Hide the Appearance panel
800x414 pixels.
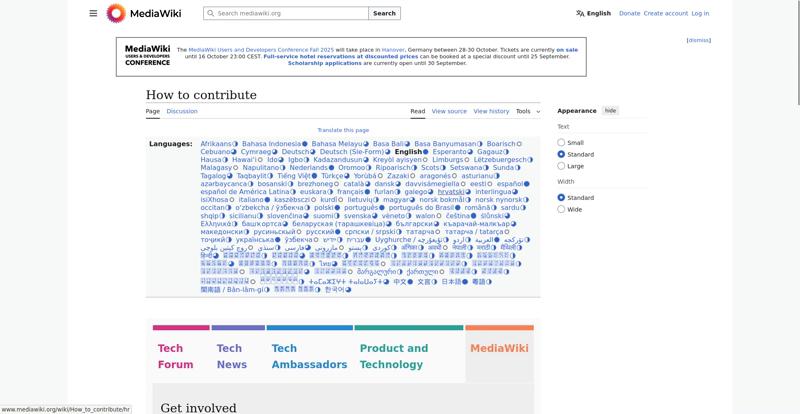[x=610, y=111]
